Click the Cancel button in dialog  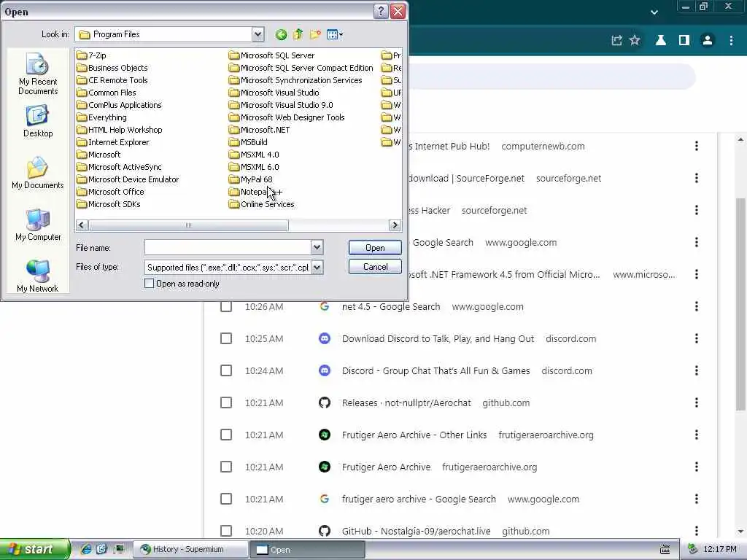(x=375, y=267)
